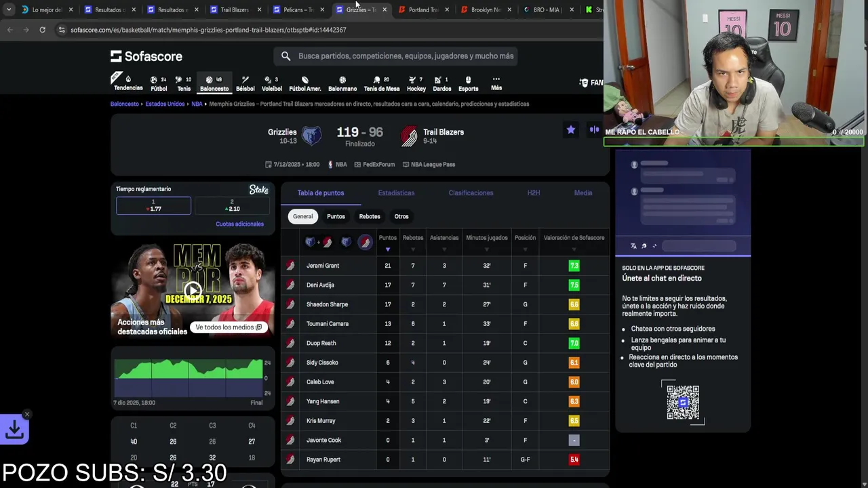Open the Voleibol sport icon
The height and width of the screenshot is (488, 868).
271,83
